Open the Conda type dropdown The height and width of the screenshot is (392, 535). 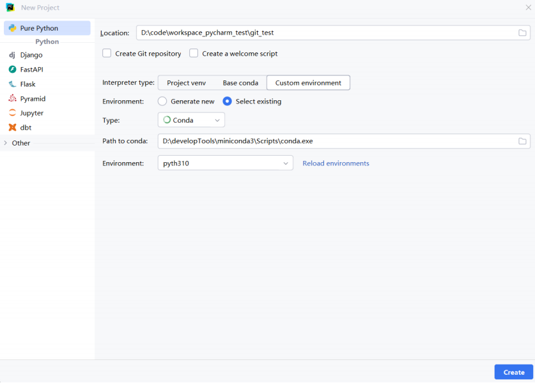191,120
